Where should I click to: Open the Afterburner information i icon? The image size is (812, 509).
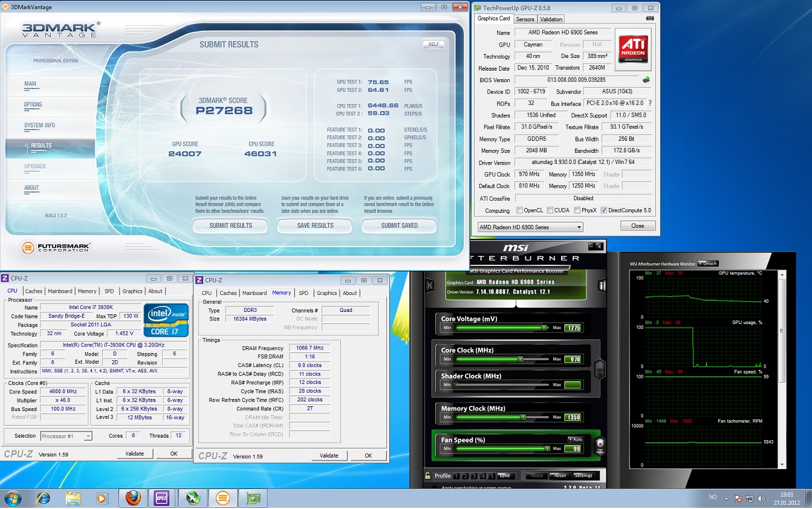[602, 285]
